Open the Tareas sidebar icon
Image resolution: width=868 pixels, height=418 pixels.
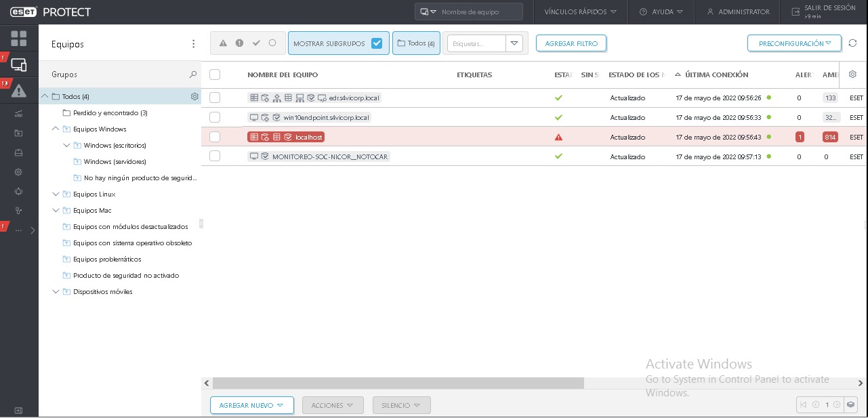click(x=18, y=133)
